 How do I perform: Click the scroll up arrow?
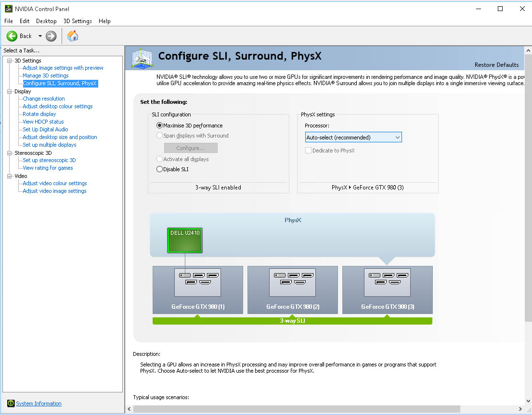tap(528, 50)
